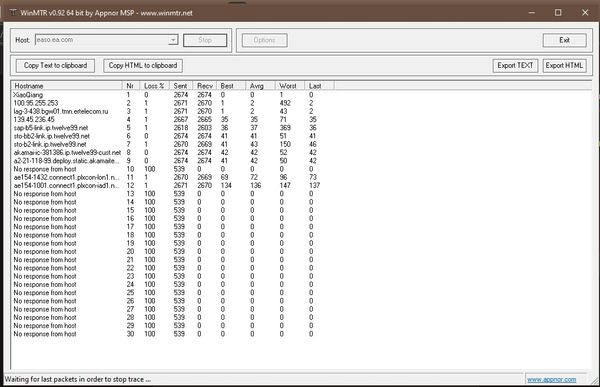Click Last value 137 in hop 12

point(315,185)
